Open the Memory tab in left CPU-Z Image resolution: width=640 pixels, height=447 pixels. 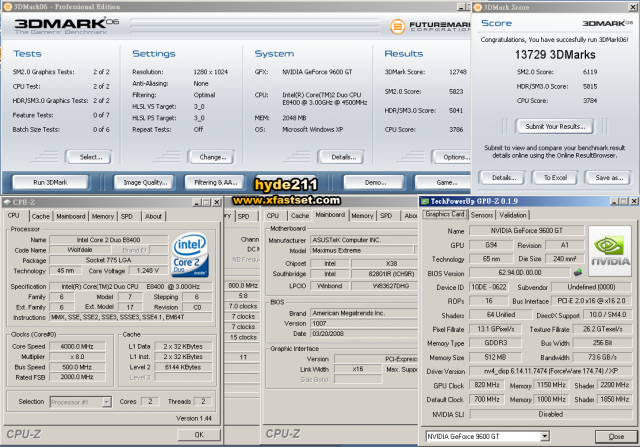point(103,216)
